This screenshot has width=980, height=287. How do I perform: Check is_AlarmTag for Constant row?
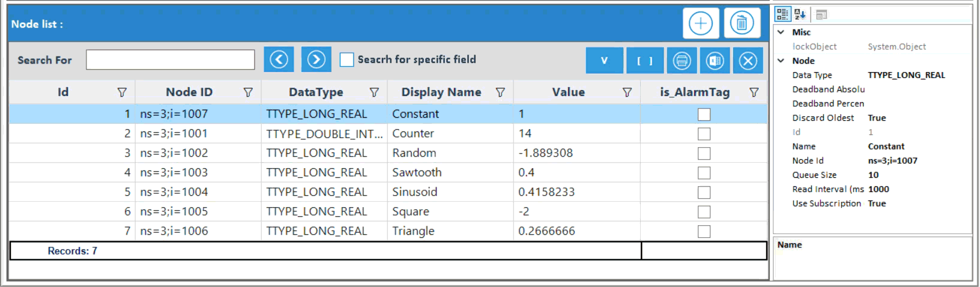tap(704, 114)
